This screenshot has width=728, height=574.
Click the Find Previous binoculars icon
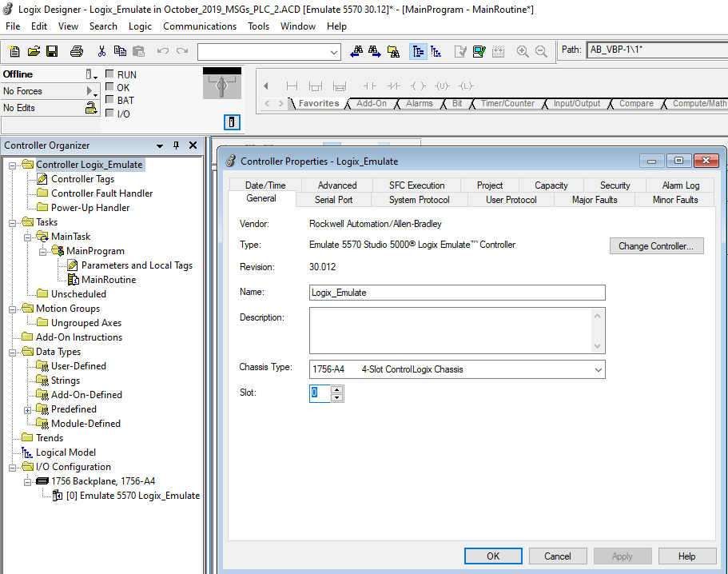point(356,51)
